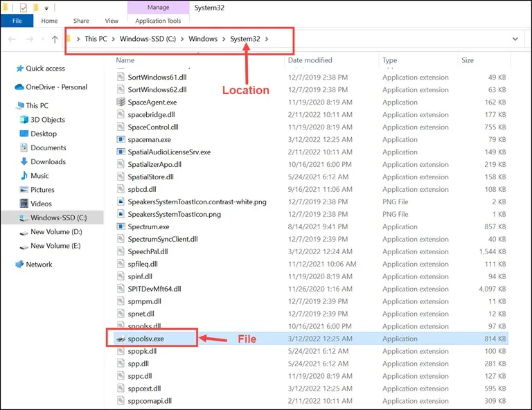
Task: Select the Application Tools tab
Action: point(158,21)
